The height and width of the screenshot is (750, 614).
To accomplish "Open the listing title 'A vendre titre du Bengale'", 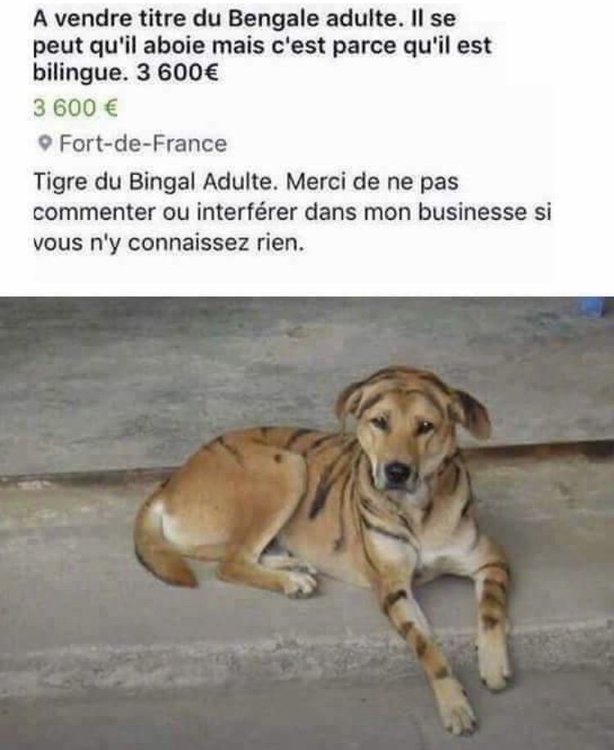I will (263, 45).
